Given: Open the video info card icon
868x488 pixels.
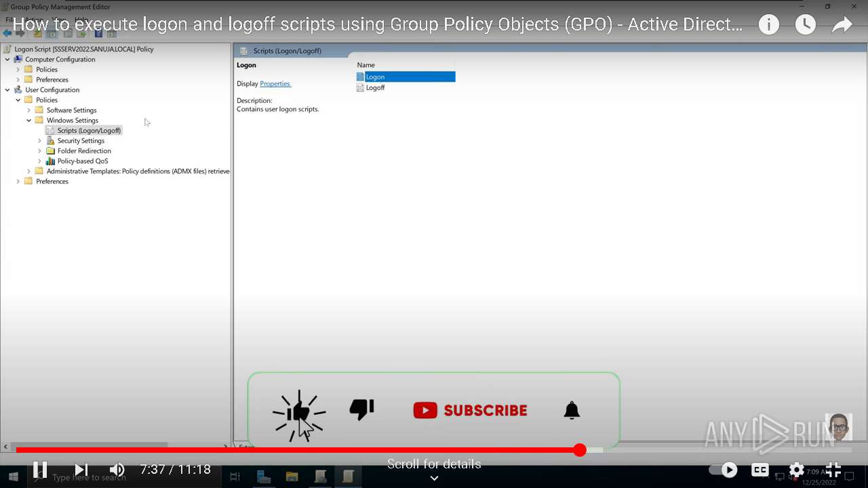Looking at the screenshot, I should [x=768, y=25].
